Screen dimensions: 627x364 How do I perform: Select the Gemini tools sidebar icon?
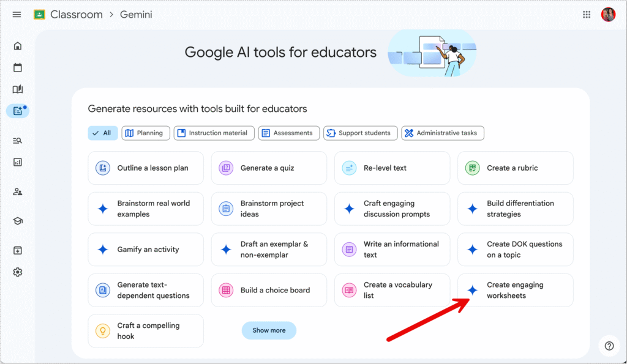(x=18, y=111)
